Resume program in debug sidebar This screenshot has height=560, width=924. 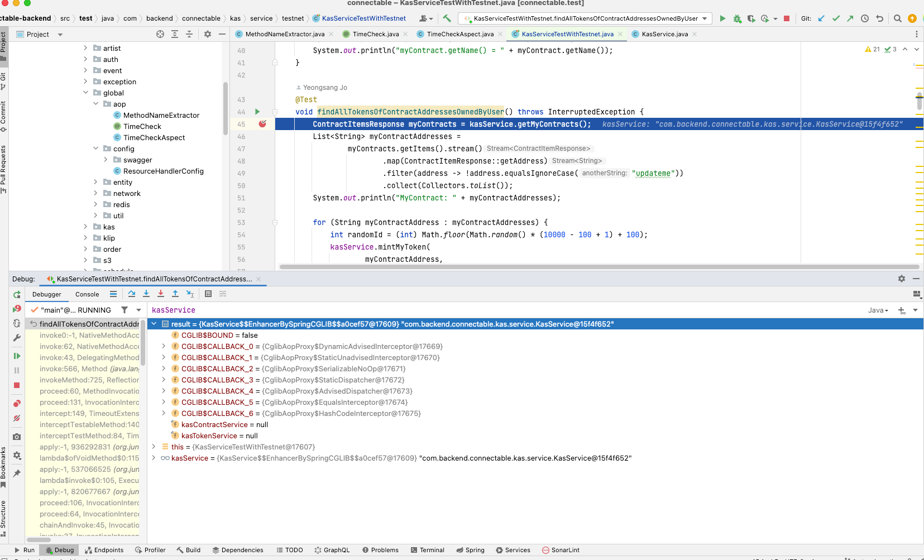(17, 356)
